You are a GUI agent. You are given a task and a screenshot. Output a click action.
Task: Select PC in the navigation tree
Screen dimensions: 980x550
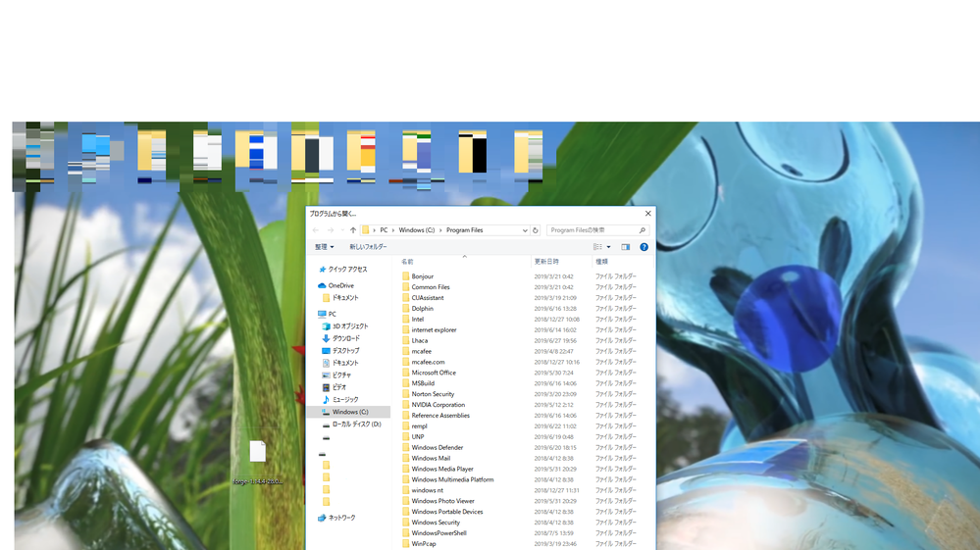pos(332,314)
